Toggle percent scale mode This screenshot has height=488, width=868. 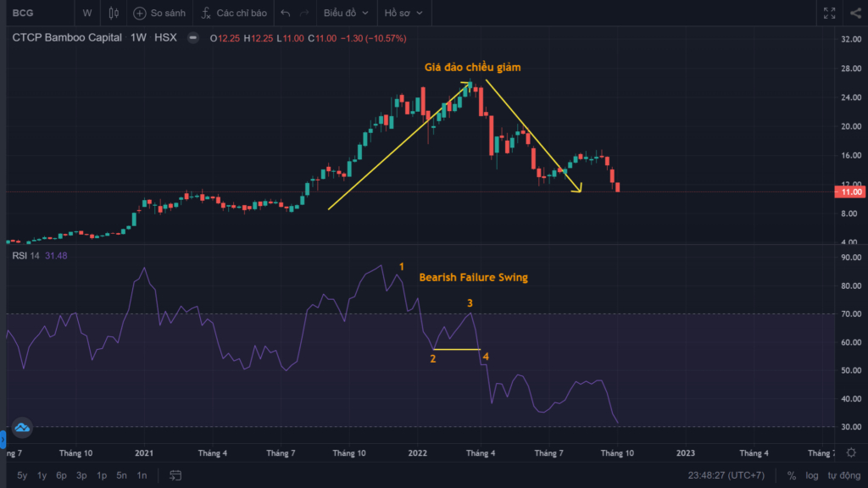[792, 475]
